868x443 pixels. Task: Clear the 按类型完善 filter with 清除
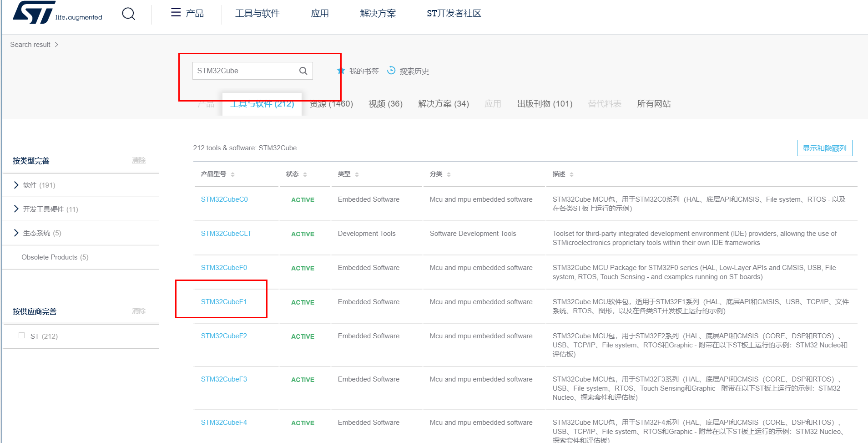pyautogui.click(x=139, y=160)
